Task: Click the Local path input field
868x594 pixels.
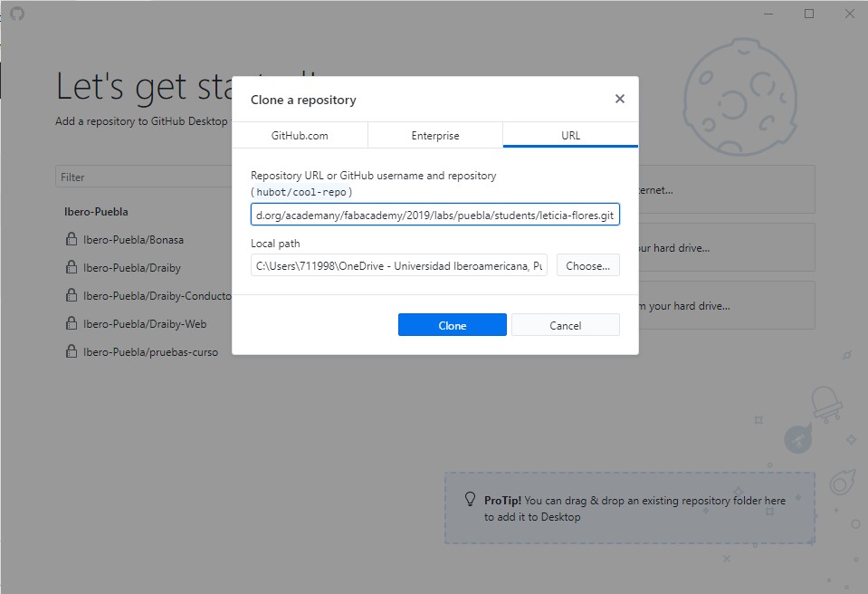Action: 399,265
